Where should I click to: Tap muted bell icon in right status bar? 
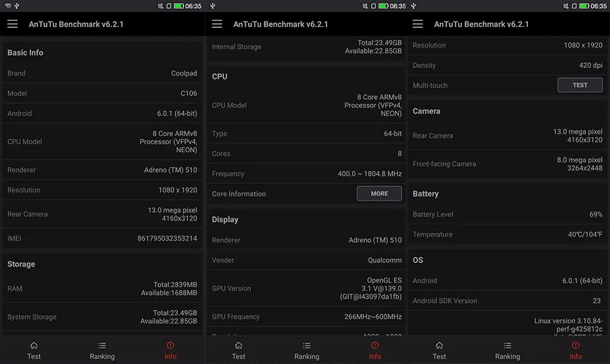(566, 6)
